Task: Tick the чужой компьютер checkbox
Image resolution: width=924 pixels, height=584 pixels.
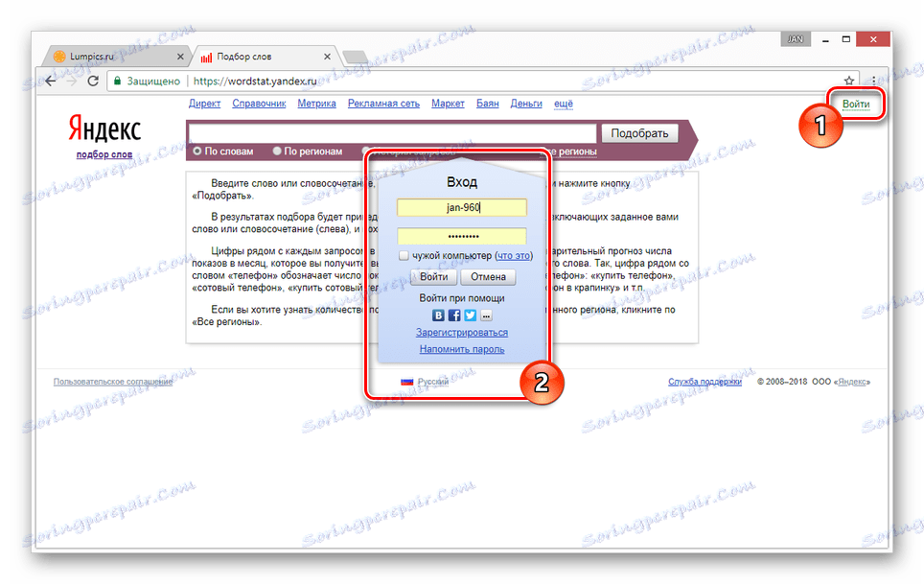Action: click(x=404, y=255)
